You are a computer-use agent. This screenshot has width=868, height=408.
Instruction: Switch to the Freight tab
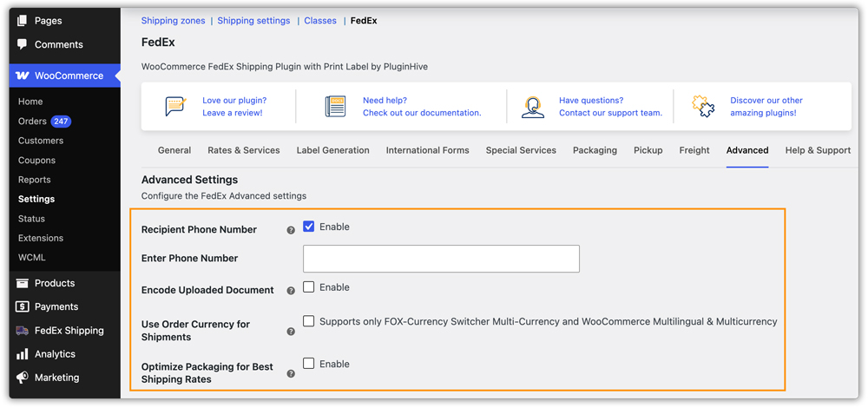click(694, 150)
